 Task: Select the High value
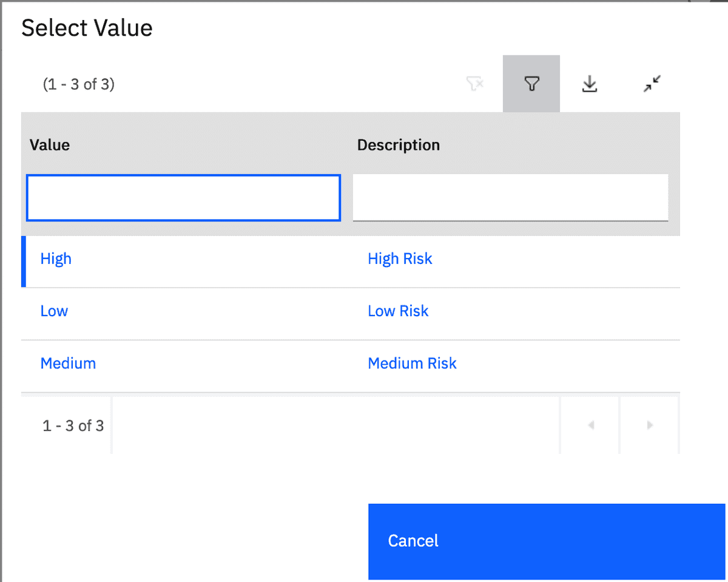[56, 259]
